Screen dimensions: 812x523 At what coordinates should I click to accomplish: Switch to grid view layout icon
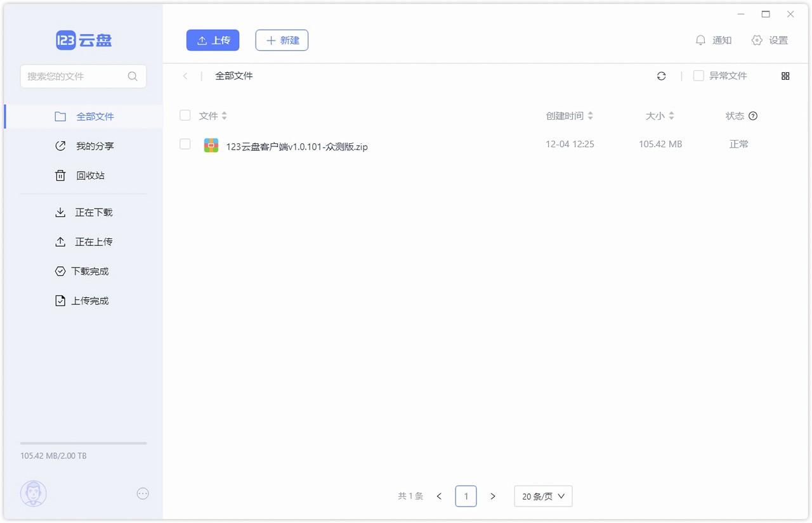785,76
